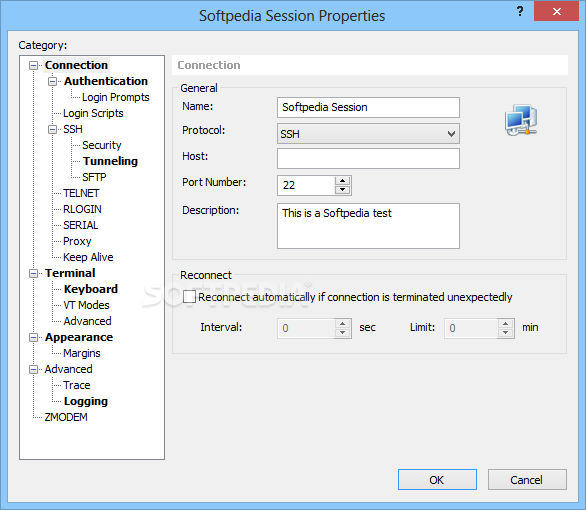Select SERIAL category
Screen dimensions: 586x510
tap(80, 225)
